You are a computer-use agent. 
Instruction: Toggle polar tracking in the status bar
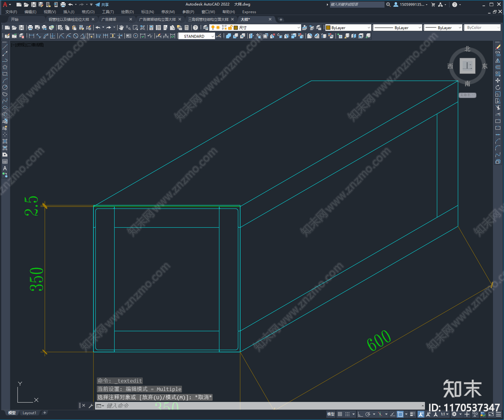tap(368, 414)
